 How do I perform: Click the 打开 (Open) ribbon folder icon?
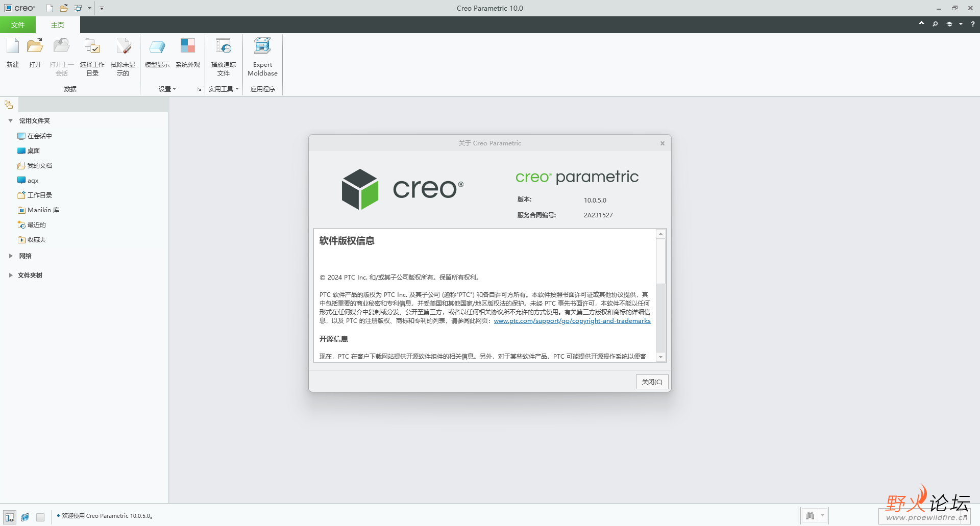tap(35, 46)
